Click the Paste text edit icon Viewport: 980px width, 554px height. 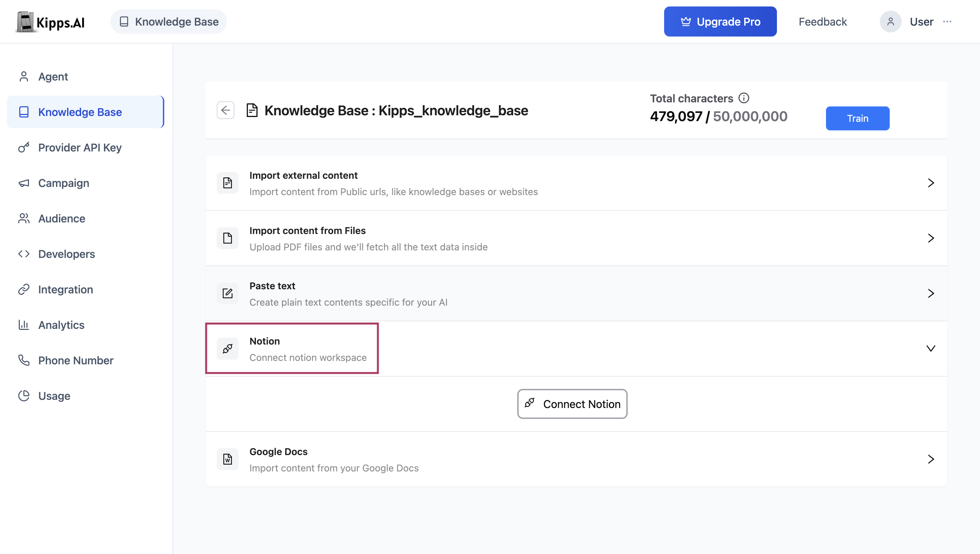click(x=228, y=293)
